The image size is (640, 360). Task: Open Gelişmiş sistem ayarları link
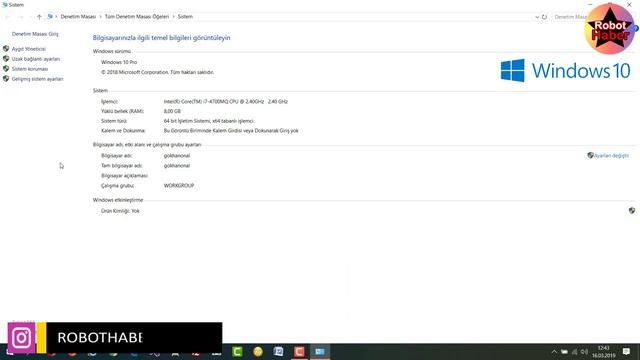[x=38, y=79]
